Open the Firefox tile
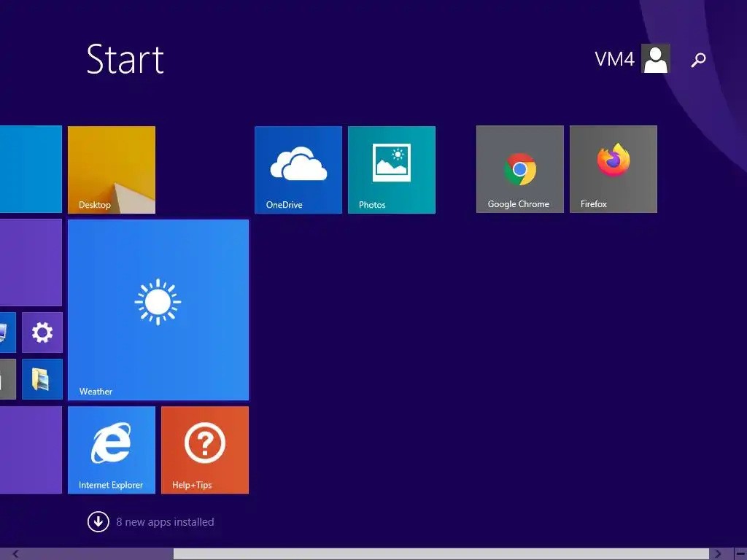This screenshot has height=560, width=747. (x=613, y=169)
